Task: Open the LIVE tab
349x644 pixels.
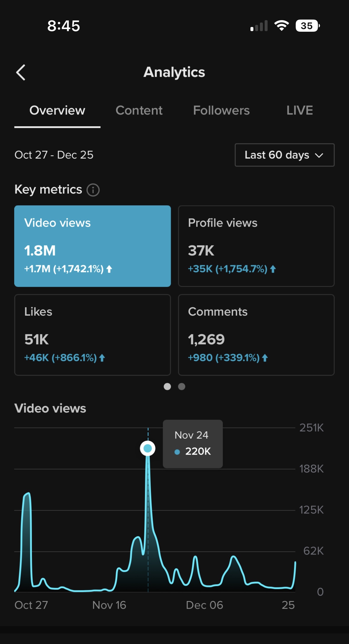Action: [x=299, y=111]
